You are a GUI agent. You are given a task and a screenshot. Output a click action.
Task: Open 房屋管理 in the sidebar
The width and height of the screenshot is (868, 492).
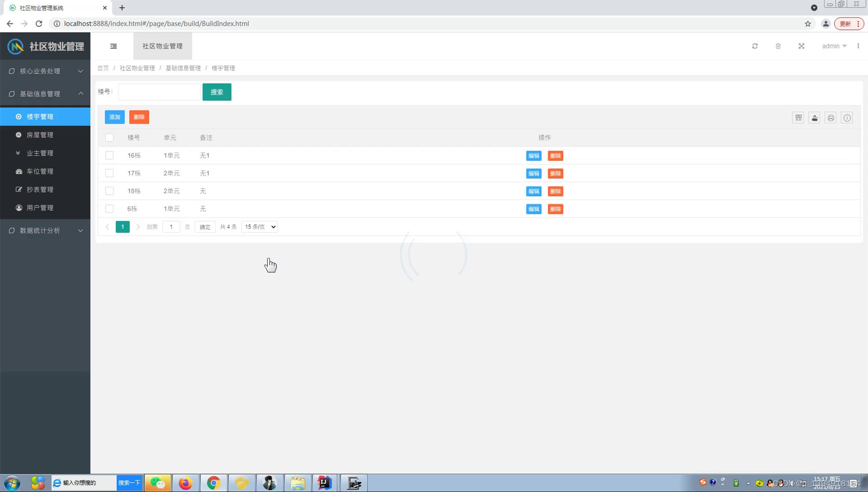pyautogui.click(x=40, y=135)
